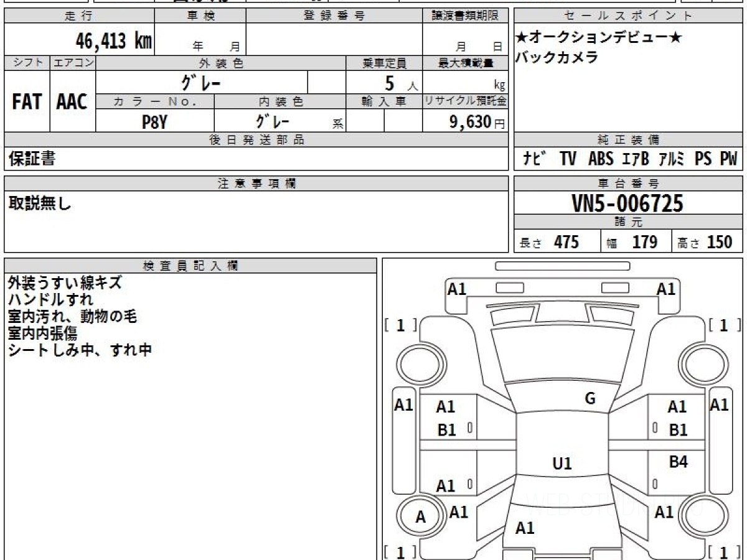This screenshot has height=560, width=747.
Task: Select chassis number VN5-006725
Action: [627, 203]
